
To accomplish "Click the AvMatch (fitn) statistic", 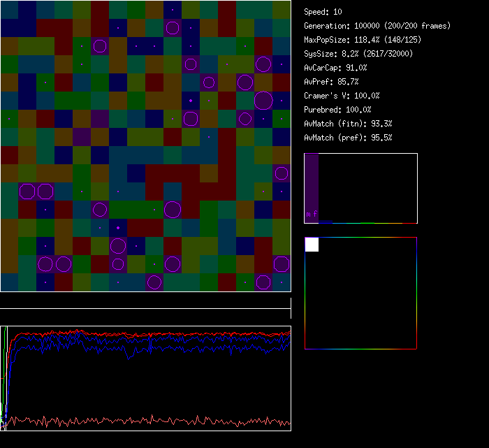I will (348, 124).
